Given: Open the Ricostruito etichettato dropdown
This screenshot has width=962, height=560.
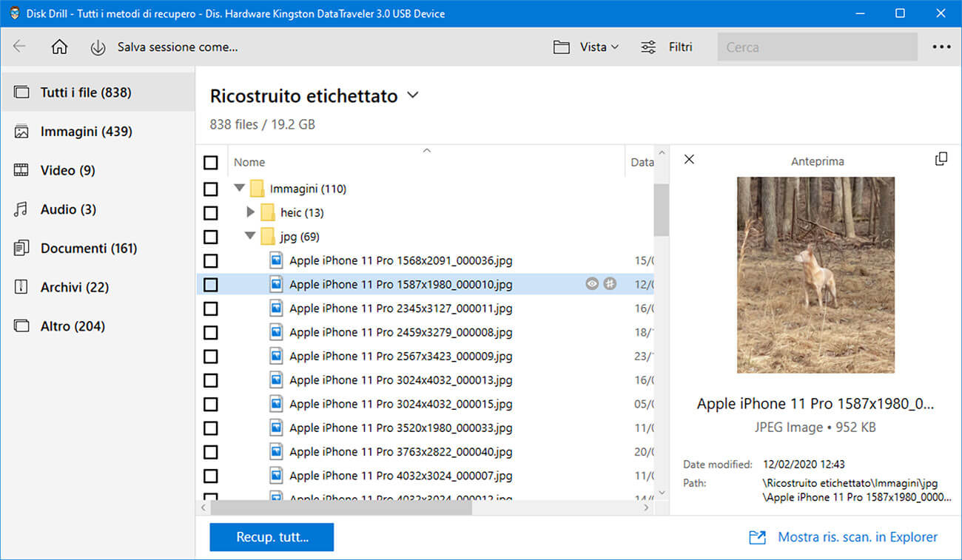Looking at the screenshot, I should click(413, 95).
